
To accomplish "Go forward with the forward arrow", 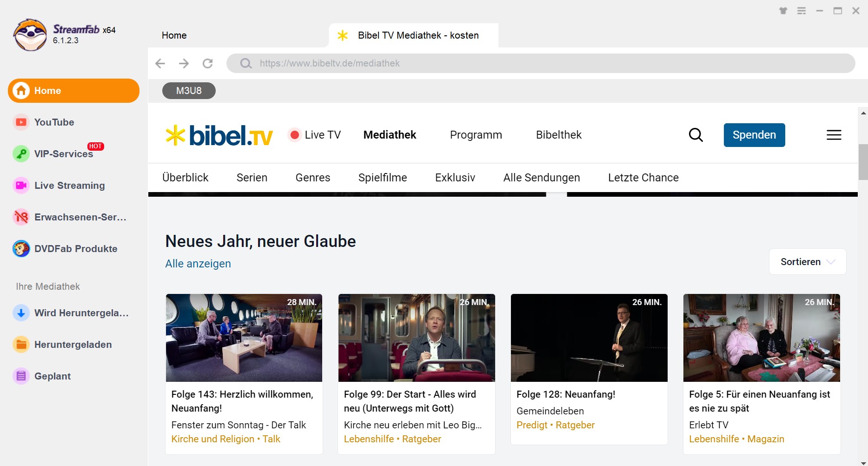I will point(184,63).
